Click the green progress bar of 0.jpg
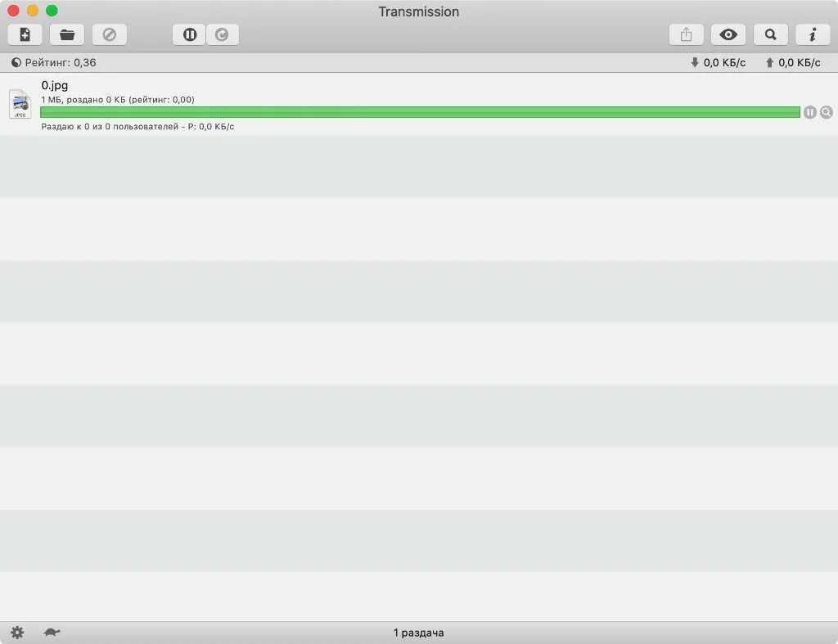This screenshot has width=838, height=644. pos(420,112)
